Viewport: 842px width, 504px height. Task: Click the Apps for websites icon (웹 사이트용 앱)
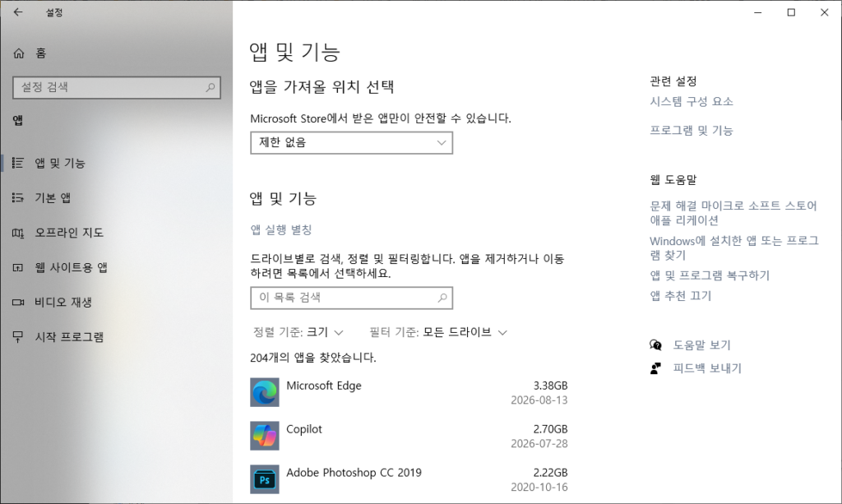[18, 267]
